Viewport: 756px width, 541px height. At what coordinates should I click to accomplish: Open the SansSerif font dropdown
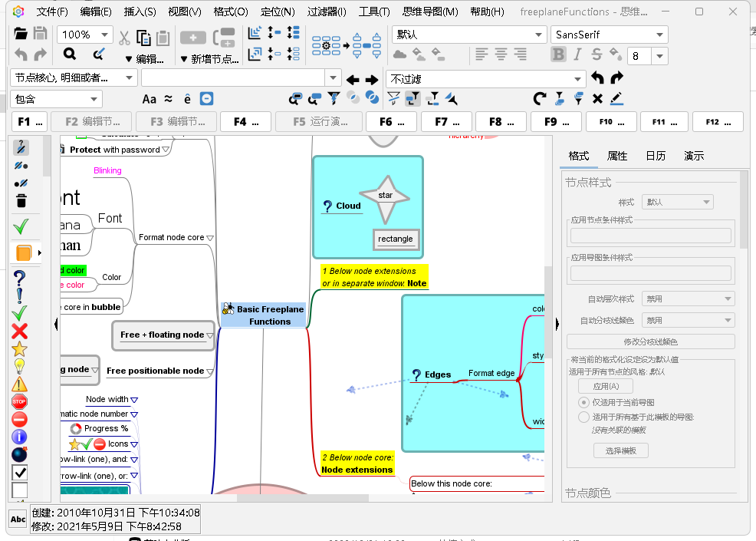point(659,35)
